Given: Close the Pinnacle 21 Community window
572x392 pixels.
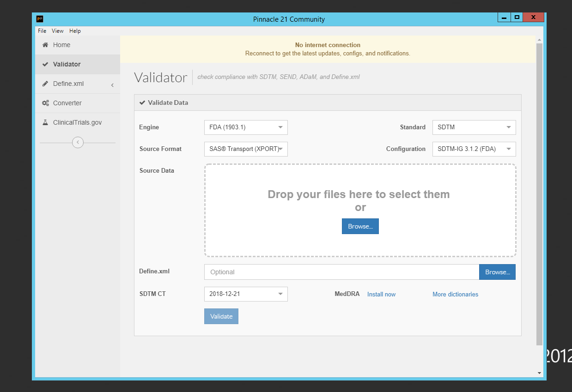Looking at the screenshot, I should [534, 18].
